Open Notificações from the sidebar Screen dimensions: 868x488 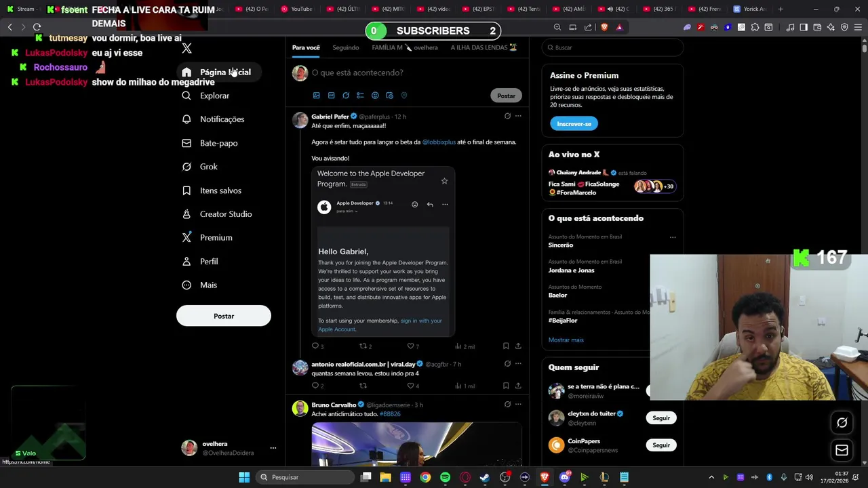pos(213,119)
